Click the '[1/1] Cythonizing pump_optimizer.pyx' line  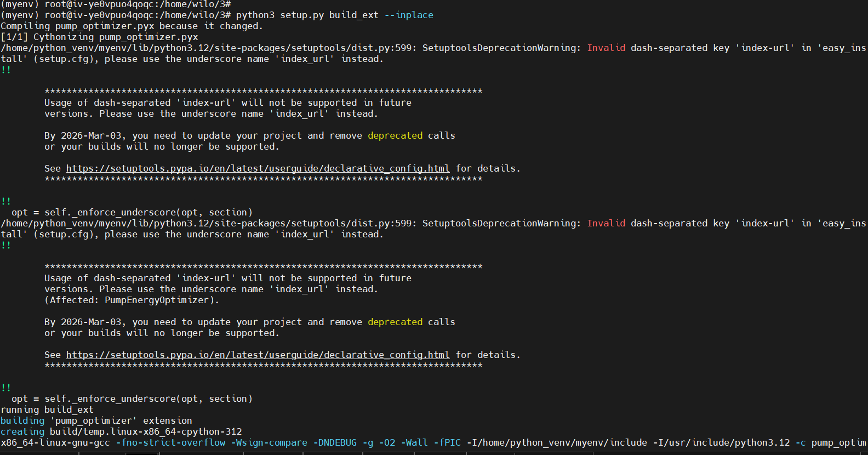pos(99,37)
